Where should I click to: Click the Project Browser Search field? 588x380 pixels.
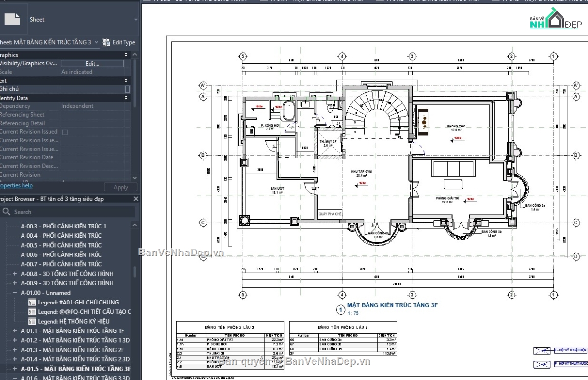(x=69, y=212)
